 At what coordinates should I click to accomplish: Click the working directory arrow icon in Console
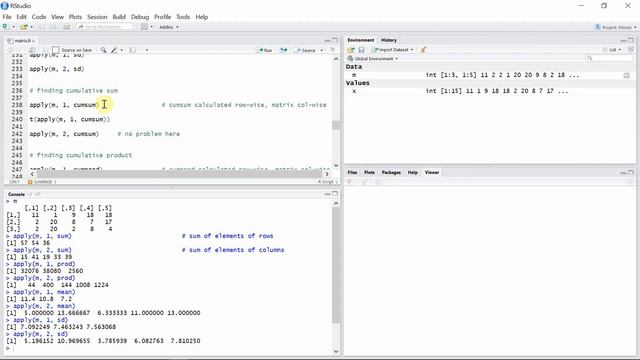point(38,194)
